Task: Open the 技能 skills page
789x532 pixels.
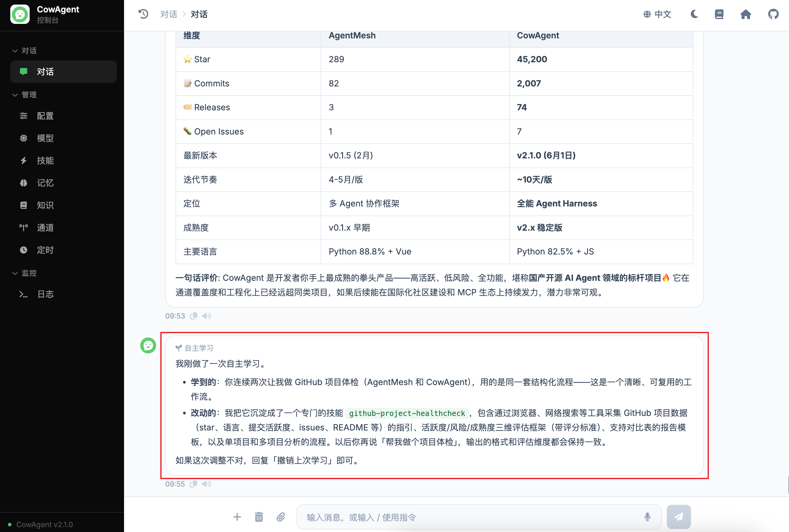Action: (64, 161)
